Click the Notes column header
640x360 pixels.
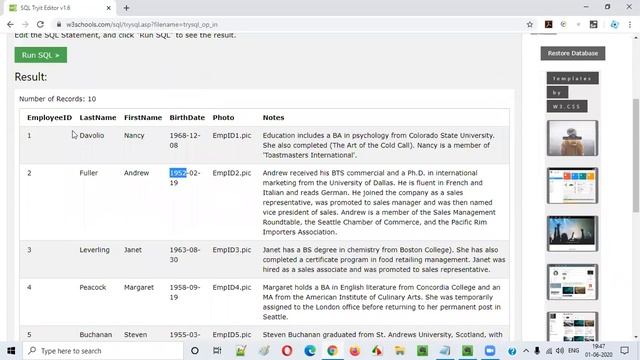pyautogui.click(x=273, y=118)
